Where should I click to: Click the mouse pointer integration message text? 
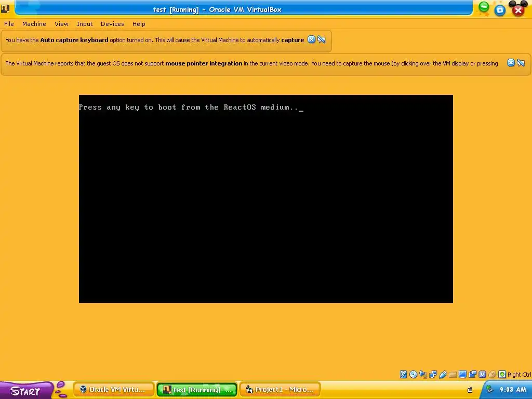coord(251,63)
